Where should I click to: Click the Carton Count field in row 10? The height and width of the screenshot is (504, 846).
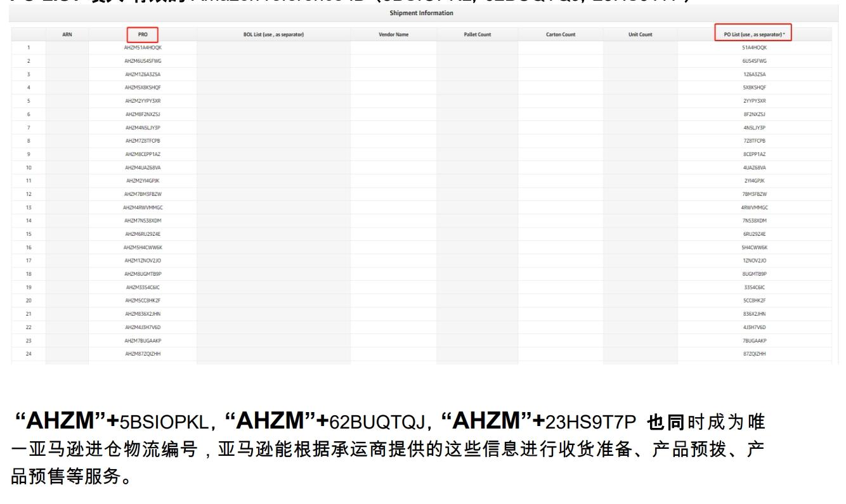tap(561, 167)
